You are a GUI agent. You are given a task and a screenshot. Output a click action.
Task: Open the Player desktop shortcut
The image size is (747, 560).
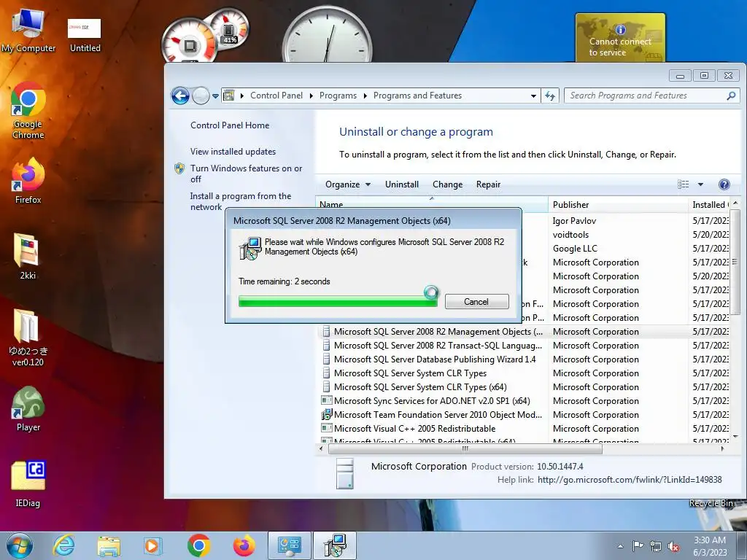click(x=28, y=408)
